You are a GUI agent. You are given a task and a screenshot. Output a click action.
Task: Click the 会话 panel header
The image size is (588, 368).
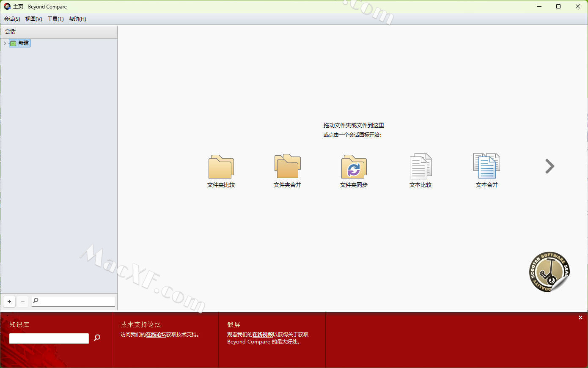point(59,32)
